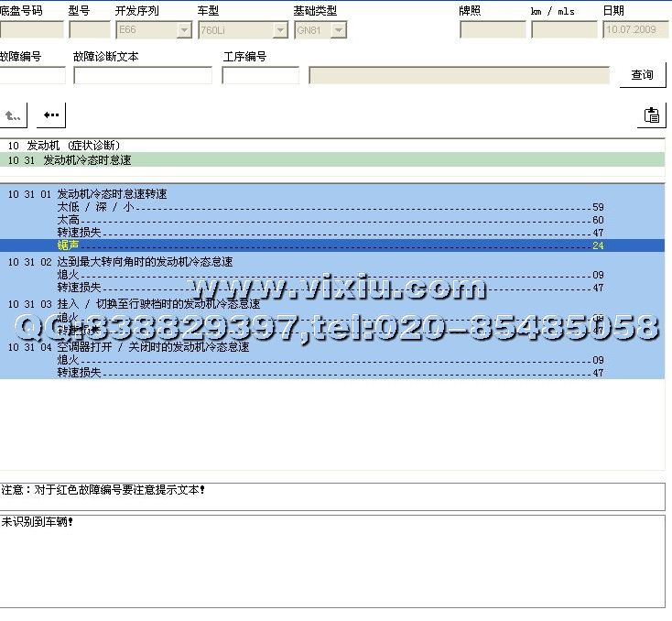Choose 太低 / 深 / 小 item 59

point(96,207)
